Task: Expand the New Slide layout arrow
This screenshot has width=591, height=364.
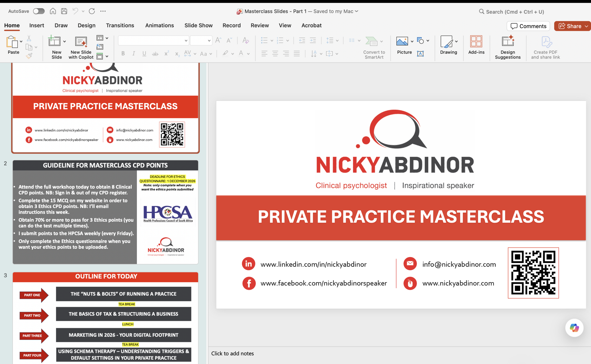Action: pyautogui.click(x=65, y=42)
